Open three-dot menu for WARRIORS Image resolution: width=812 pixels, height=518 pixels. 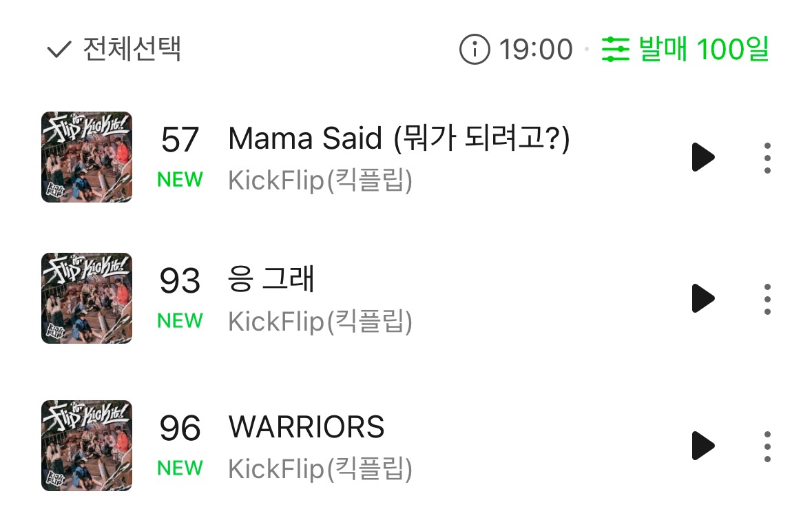767,446
